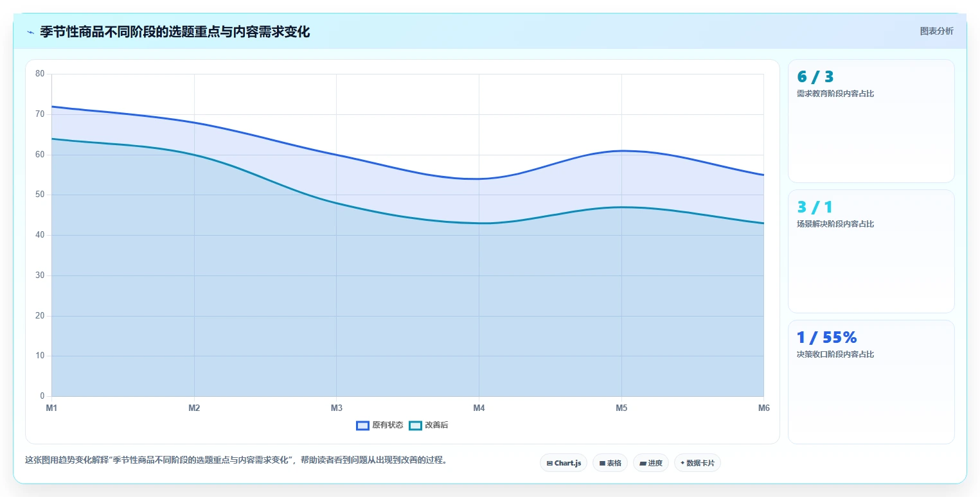
Task: Click the 原有状态 line at M1
Action: pyautogui.click(x=52, y=107)
